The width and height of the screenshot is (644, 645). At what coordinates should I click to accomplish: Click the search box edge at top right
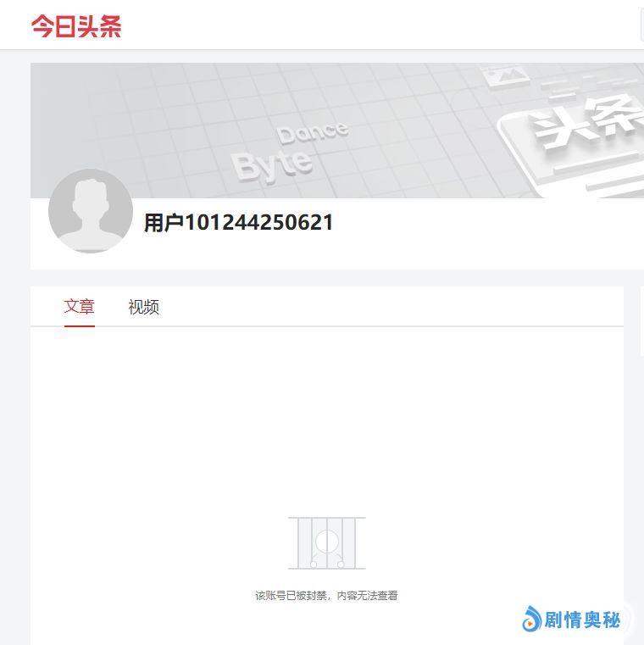pos(642,25)
